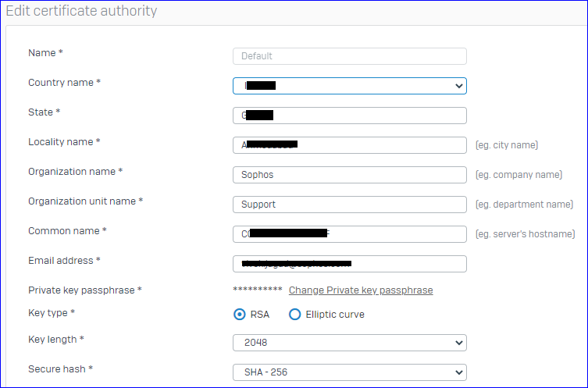Click the State input field
This screenshot has width=588, height=388.
pyautogui.click(x=350, y=116)
